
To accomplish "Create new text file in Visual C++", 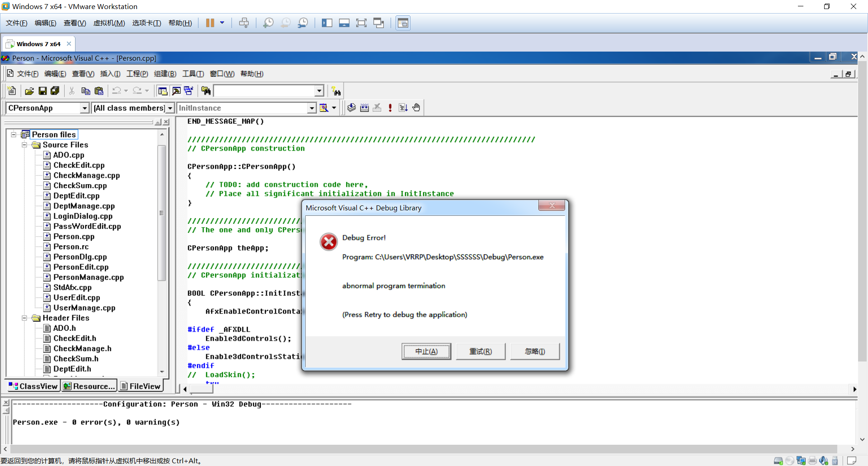I will 12,91.
